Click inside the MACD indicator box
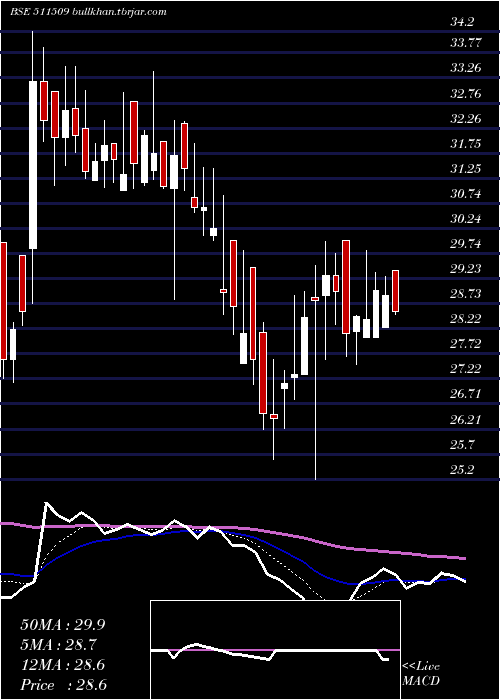The width and height of the screenshot is (500, 700). tap(275, 650)
